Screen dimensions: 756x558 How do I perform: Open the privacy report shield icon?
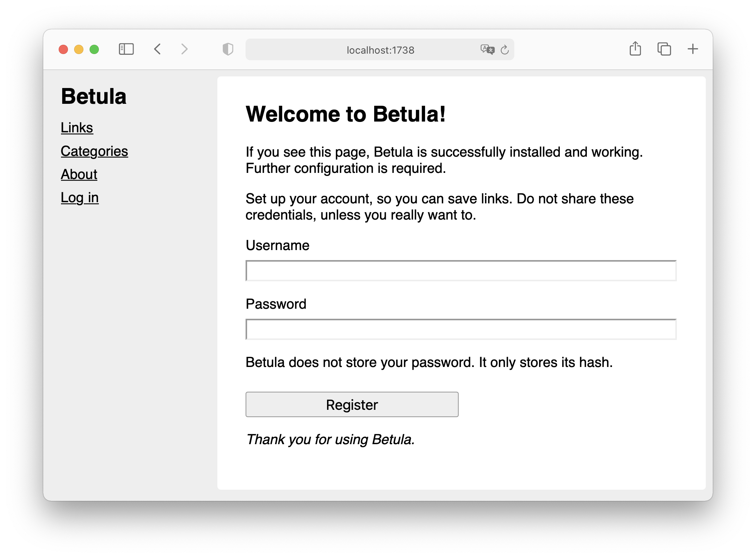[x=228, y=49]
